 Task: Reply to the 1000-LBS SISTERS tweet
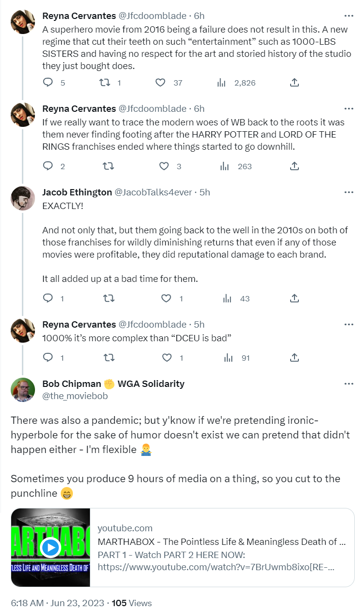coord(48,83)
